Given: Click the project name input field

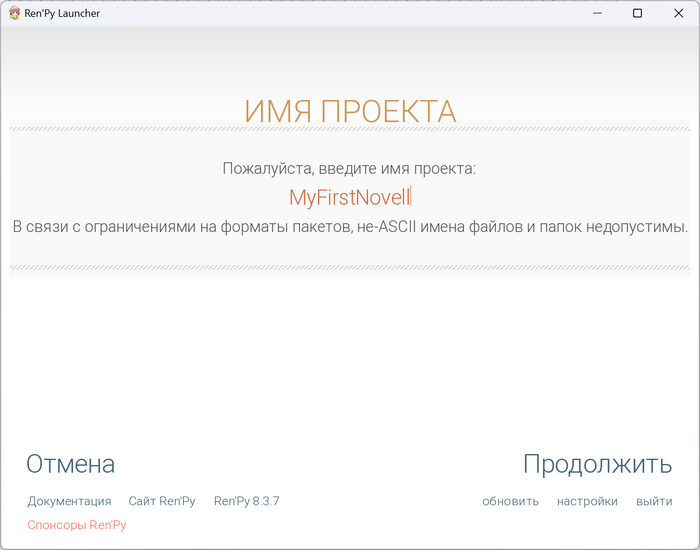Looking at the screenshot, I should coord(349,197).
